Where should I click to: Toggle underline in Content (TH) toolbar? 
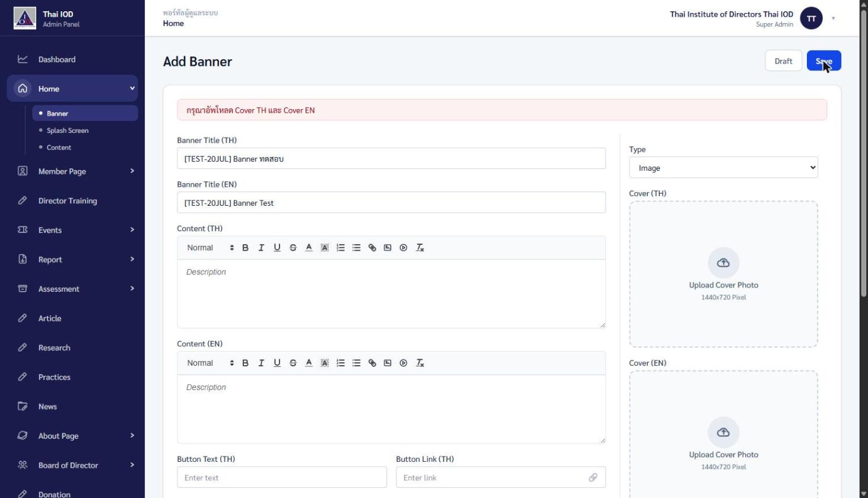[277, 248]
